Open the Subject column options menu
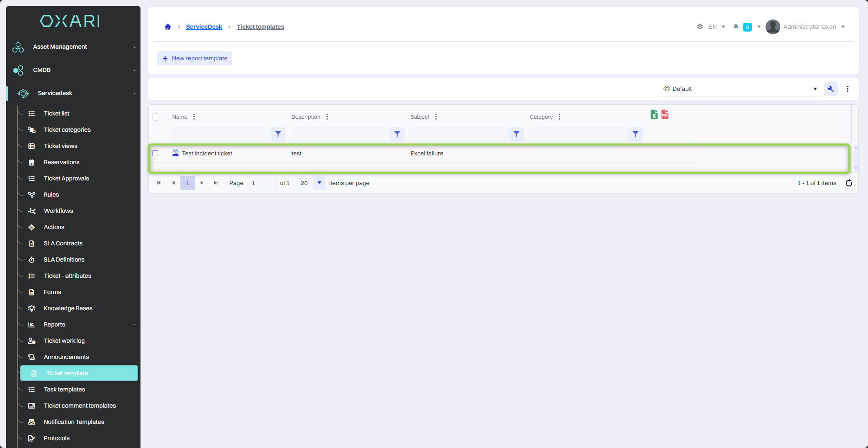 click(x=436, y=117)
